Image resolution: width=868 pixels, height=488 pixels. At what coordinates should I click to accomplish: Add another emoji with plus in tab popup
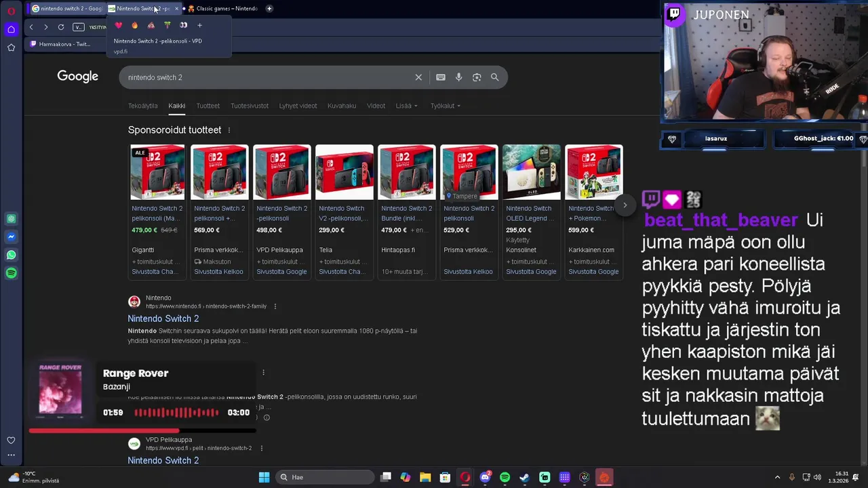199,25
